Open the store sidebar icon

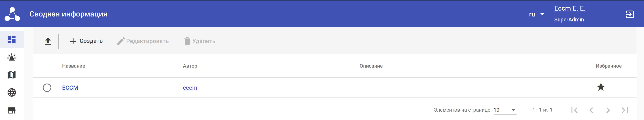click(x=12, y=110)
